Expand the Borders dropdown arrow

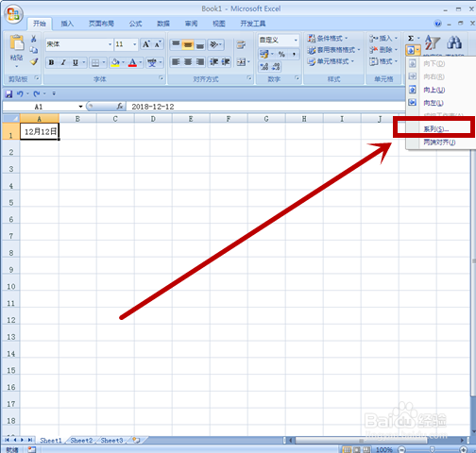click(x=104, y=62)
